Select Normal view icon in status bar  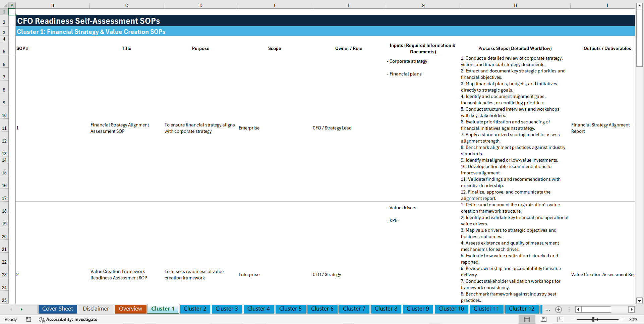point(527,319)
